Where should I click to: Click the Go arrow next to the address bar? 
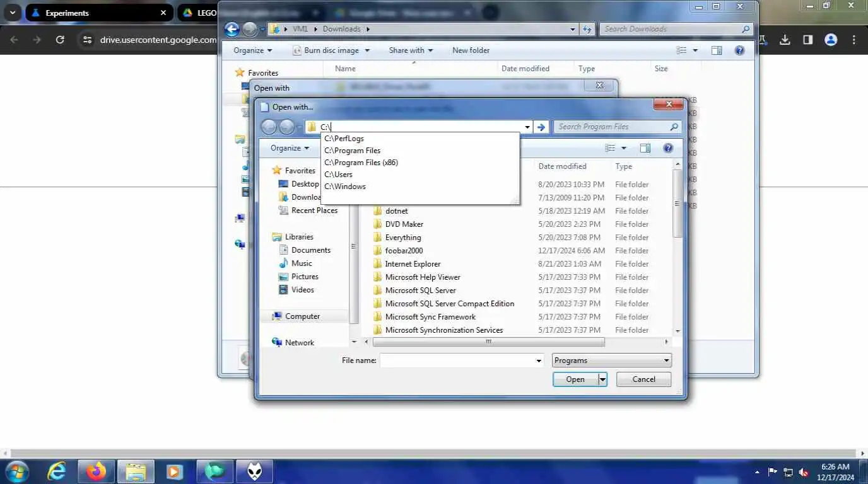click(x=541, y=127)
